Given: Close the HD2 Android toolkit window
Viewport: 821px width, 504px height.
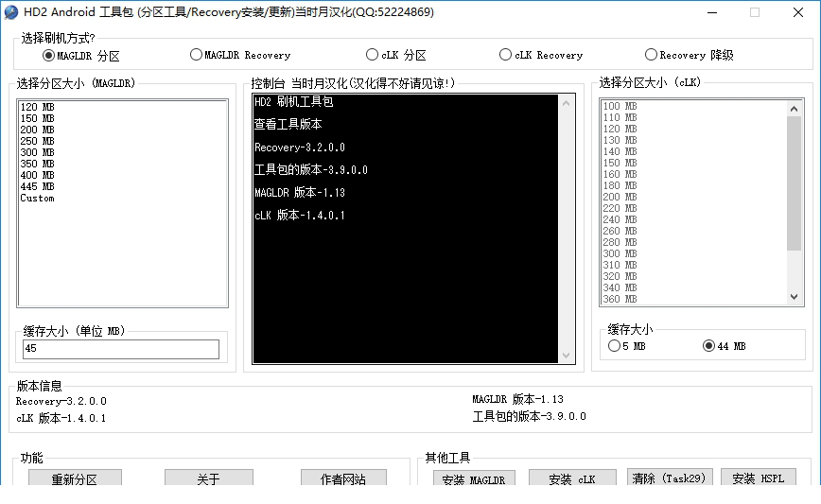Looking at the screenshot, I should pos(798,12).
